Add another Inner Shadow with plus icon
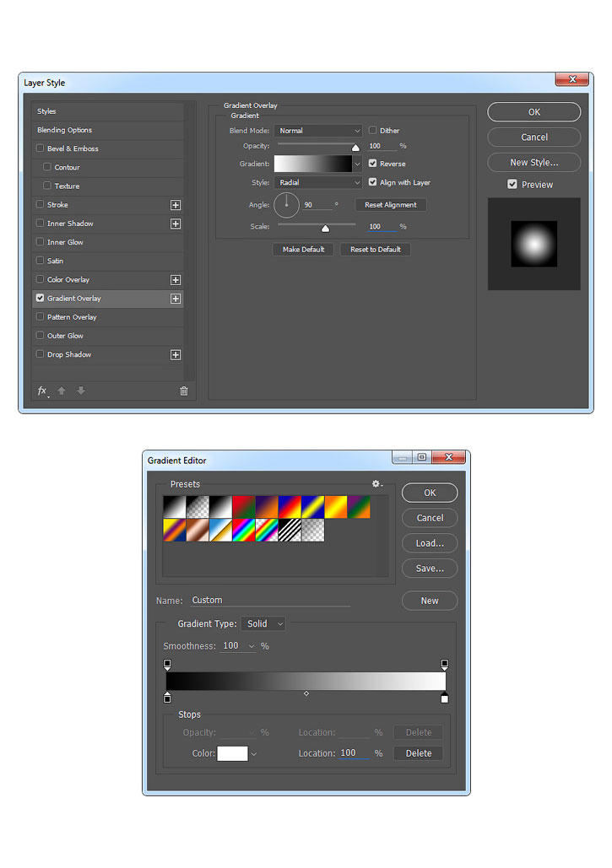The height and width of the screenshot is (868, 612). point(176,224)
